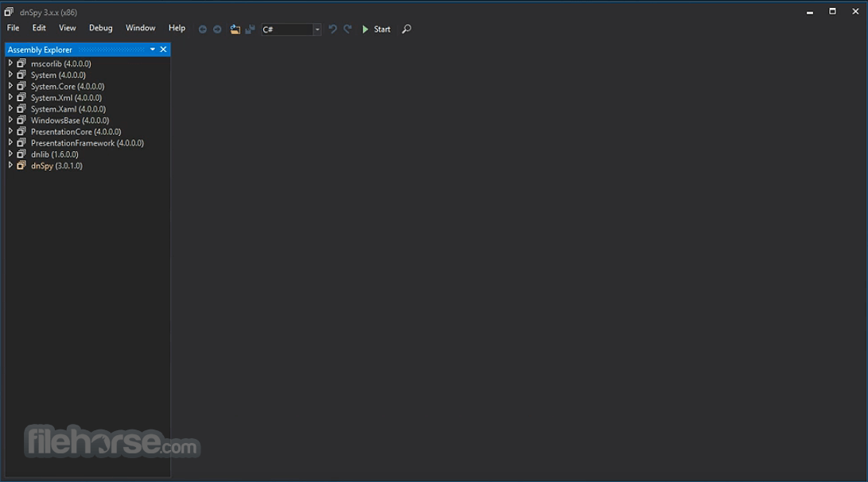Expand the WindowsBase assembly node

10,120
